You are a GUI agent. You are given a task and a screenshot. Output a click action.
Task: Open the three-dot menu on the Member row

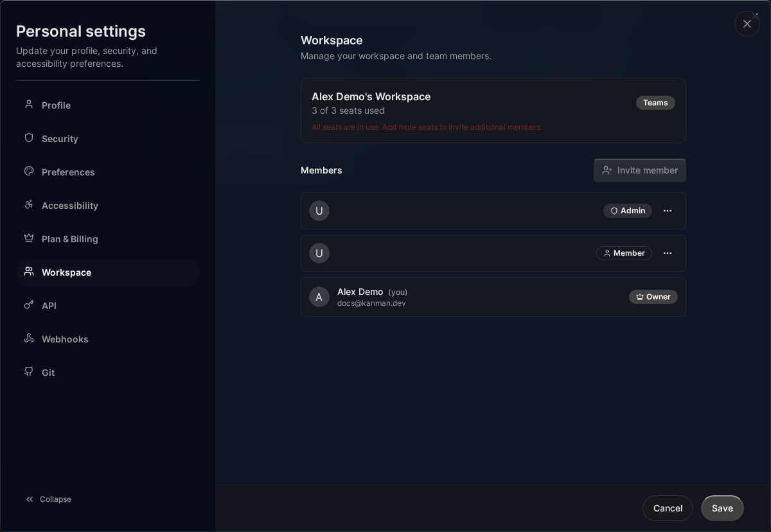click(x=668, y=253)
